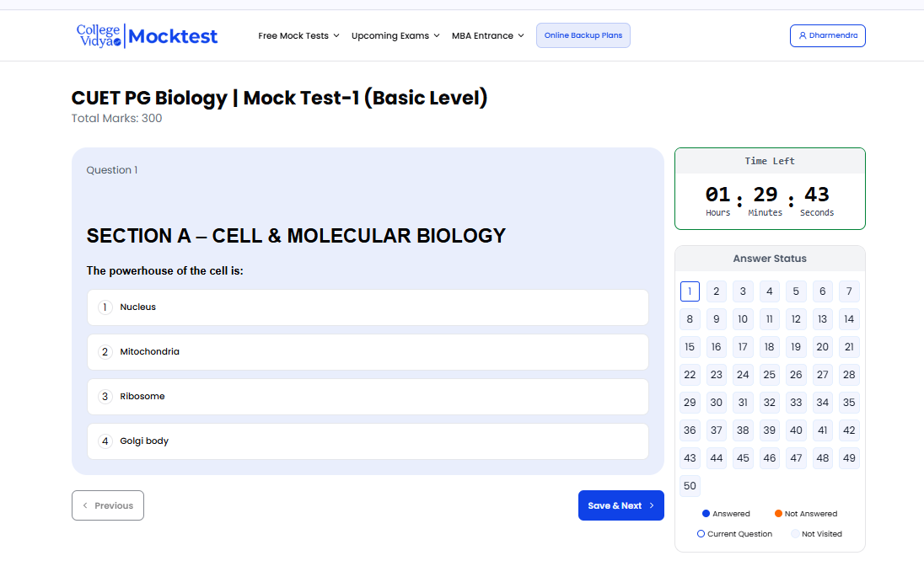Expand the Free Mock Tests dropdown

pyautogui.click(x=298, y=35)
